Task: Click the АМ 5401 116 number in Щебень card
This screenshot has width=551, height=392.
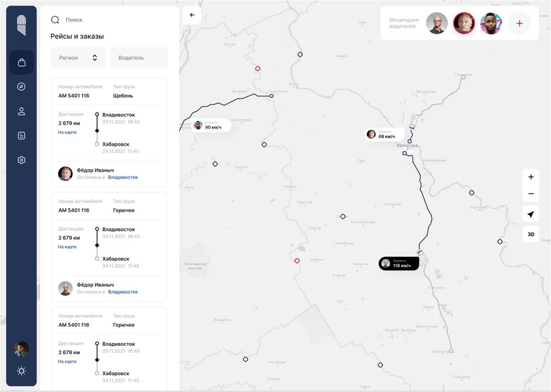Action: point(74,96)
